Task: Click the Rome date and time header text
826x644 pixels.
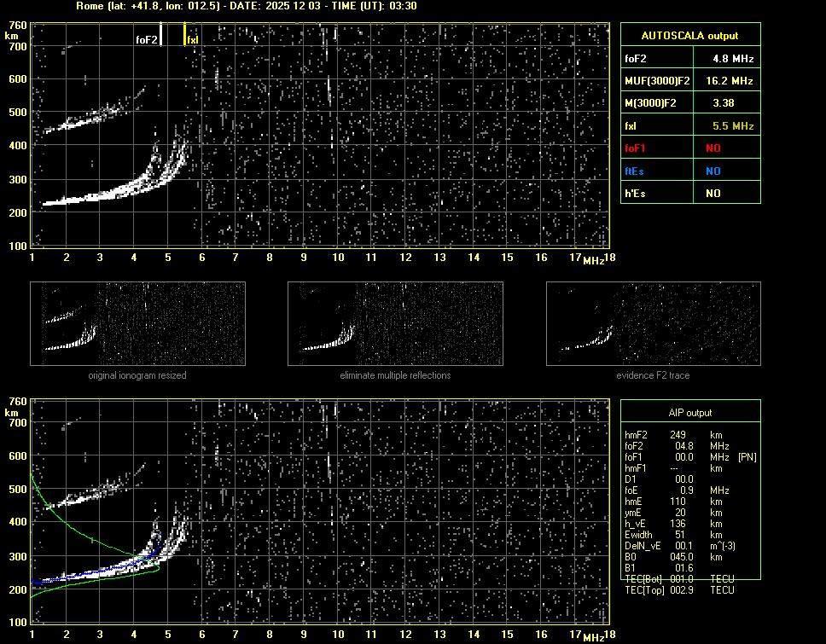Action: (247, 6)
